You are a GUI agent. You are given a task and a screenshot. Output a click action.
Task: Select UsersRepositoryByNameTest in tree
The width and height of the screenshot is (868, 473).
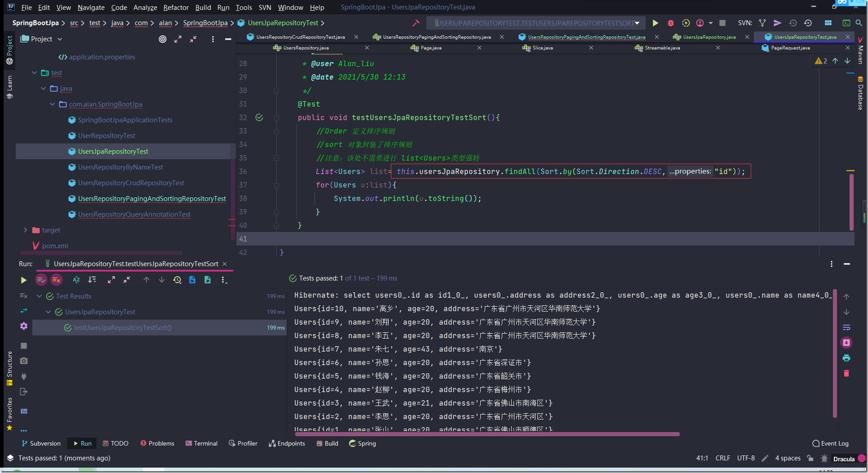pos(120,167)
